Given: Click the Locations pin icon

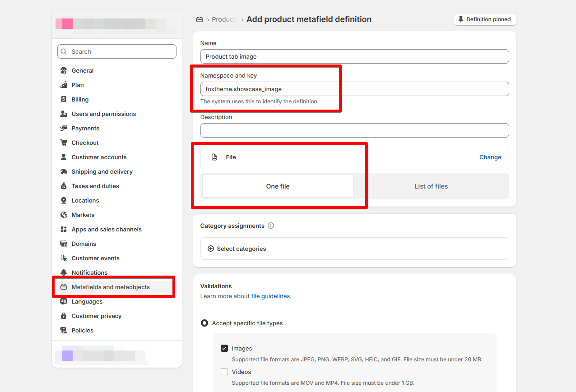Looking at the screenshot, I should pos(64,201).
